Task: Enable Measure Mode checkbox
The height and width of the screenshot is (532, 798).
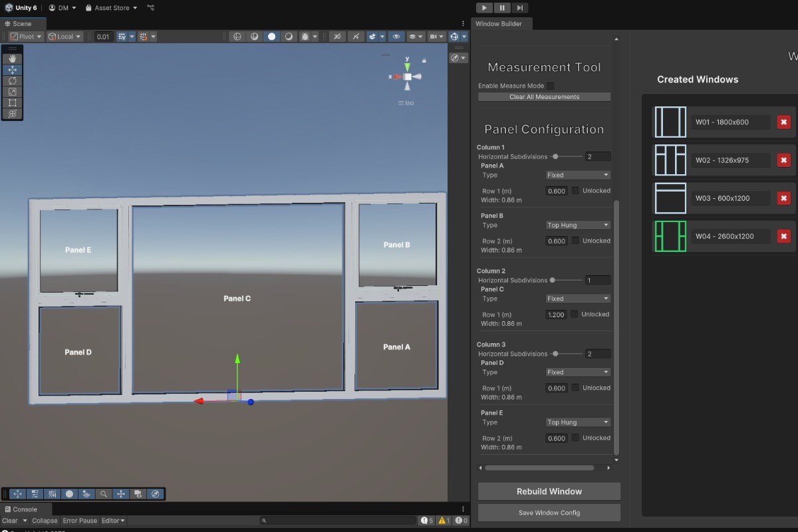Action: (550, 86)
